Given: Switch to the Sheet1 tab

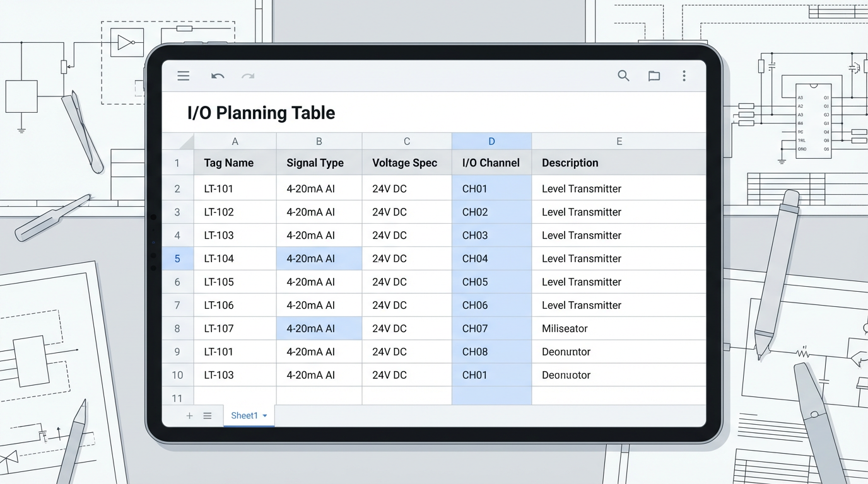Looking at the screenshot, I should click(x=244, y=416).
